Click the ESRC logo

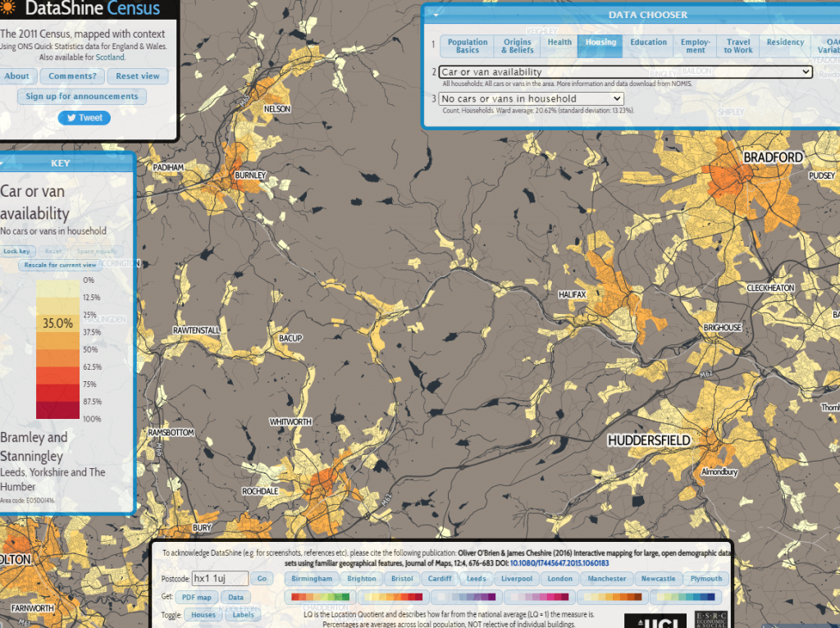pyautogui.click(x=711, y=620)
